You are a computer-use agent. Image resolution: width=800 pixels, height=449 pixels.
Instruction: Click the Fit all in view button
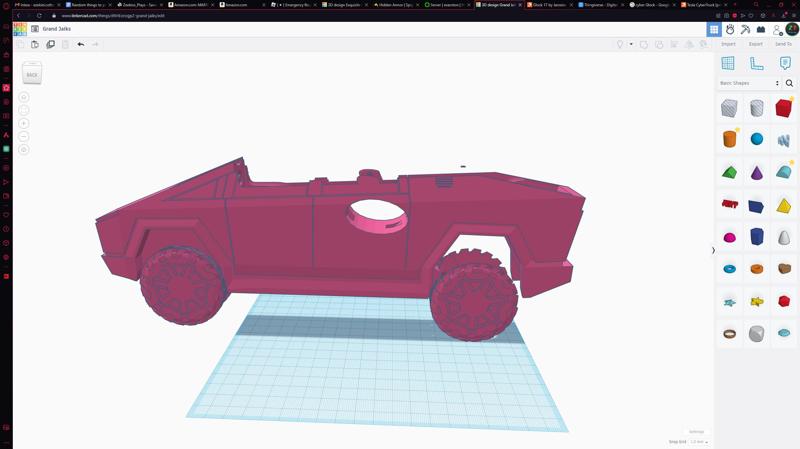(x=23, y=110)
